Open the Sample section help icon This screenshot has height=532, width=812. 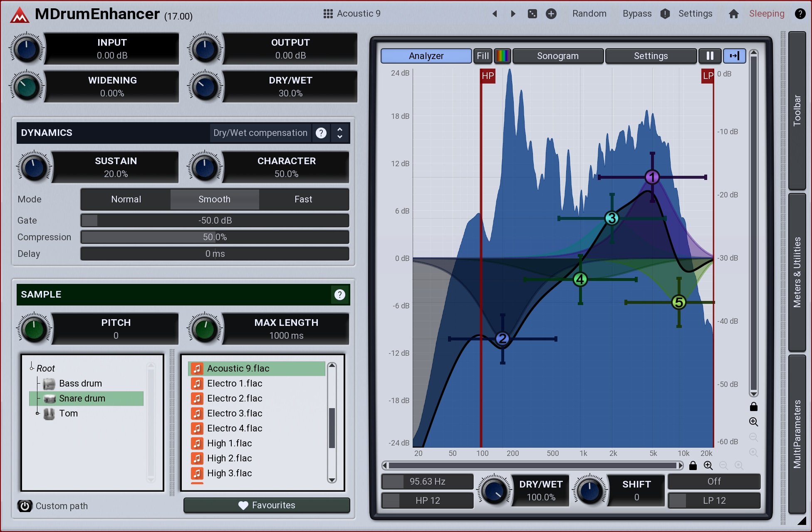point(339,295)
